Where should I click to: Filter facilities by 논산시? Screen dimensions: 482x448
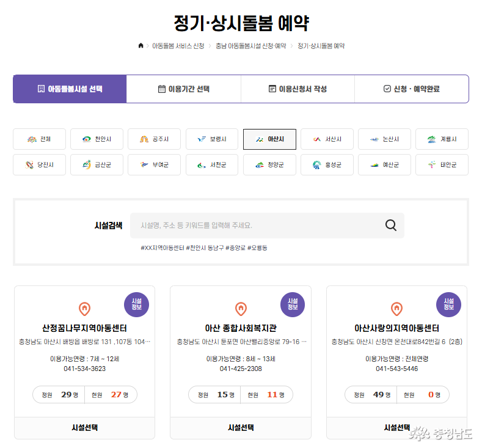click(x=384, y=139)
